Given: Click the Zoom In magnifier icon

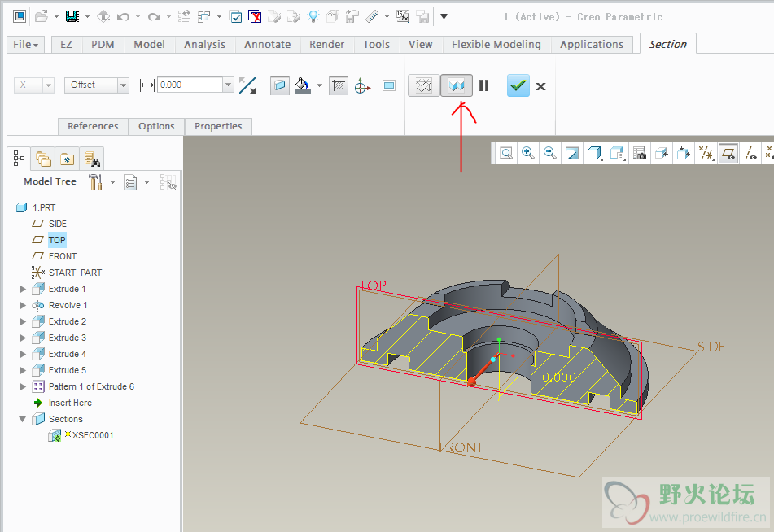Looking at the screenshot, I should (x=528, y=154).
